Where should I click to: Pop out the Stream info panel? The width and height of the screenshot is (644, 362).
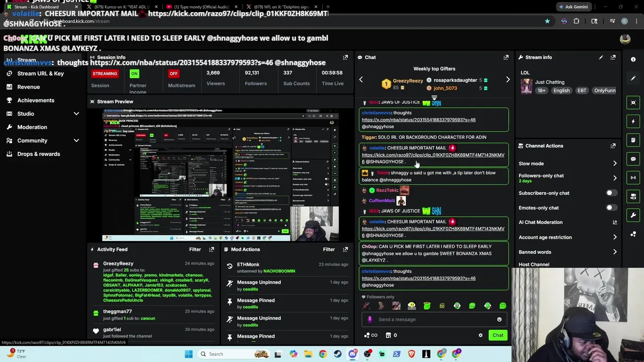tap(613, 57)
